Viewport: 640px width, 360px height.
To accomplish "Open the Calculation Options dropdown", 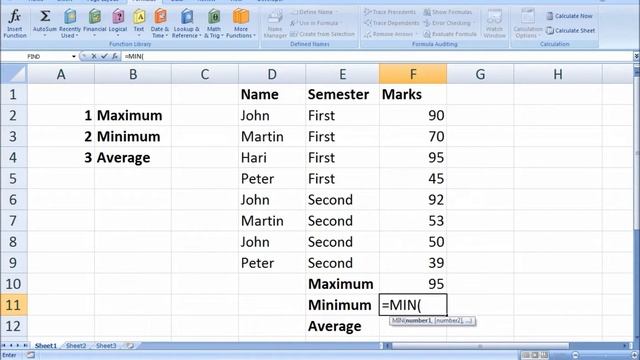I will pyautogui.click(x=528, y=24).
